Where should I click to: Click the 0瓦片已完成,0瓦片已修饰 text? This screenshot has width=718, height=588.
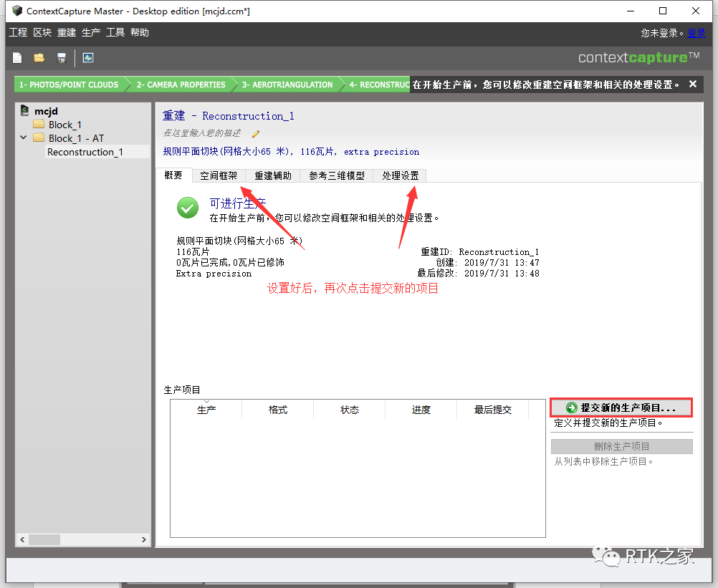[230, 263]
